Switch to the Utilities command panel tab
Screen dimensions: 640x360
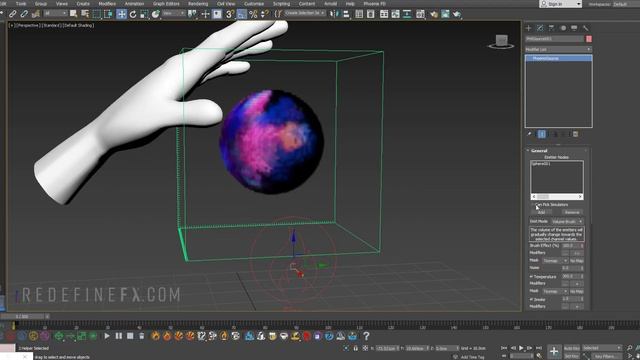[586, 28]
